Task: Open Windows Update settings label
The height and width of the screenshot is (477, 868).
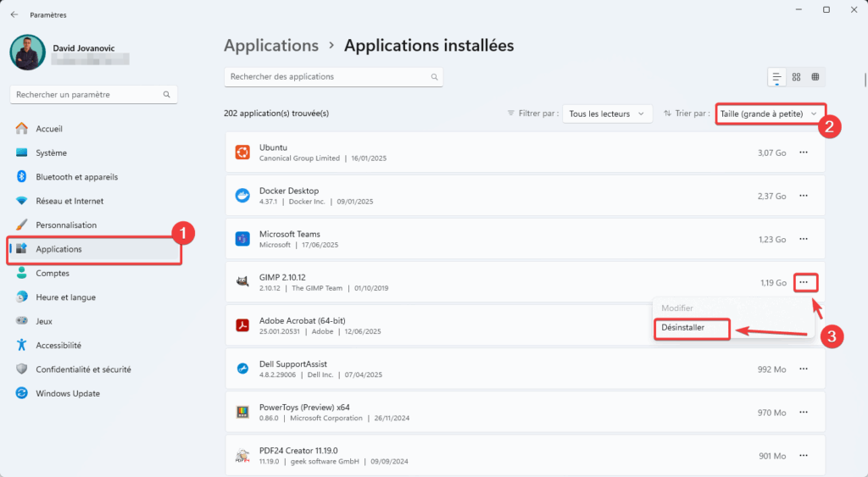Action: [68, 393]
